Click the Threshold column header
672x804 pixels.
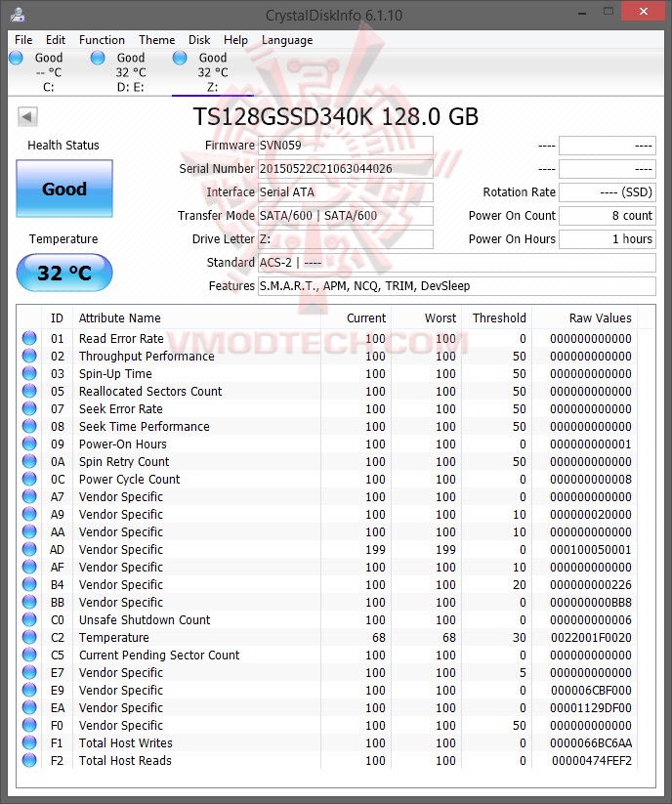[497, 318]
